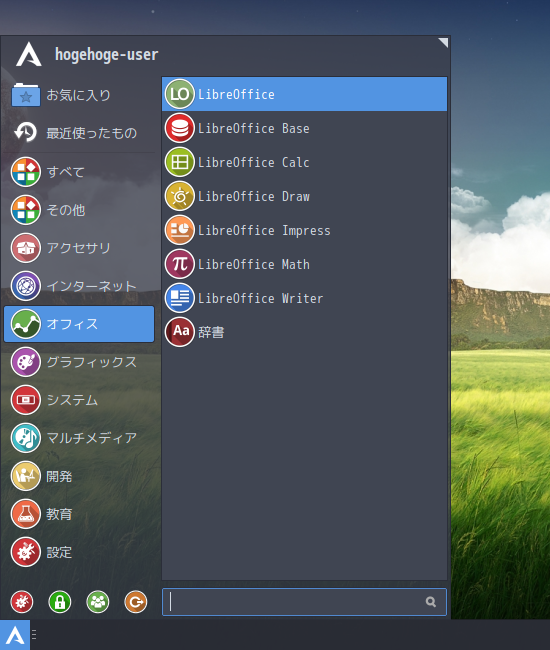Select the オフィス category
Image resolution: width=550 pixels, height=650 pixels.
click(79, 324)
